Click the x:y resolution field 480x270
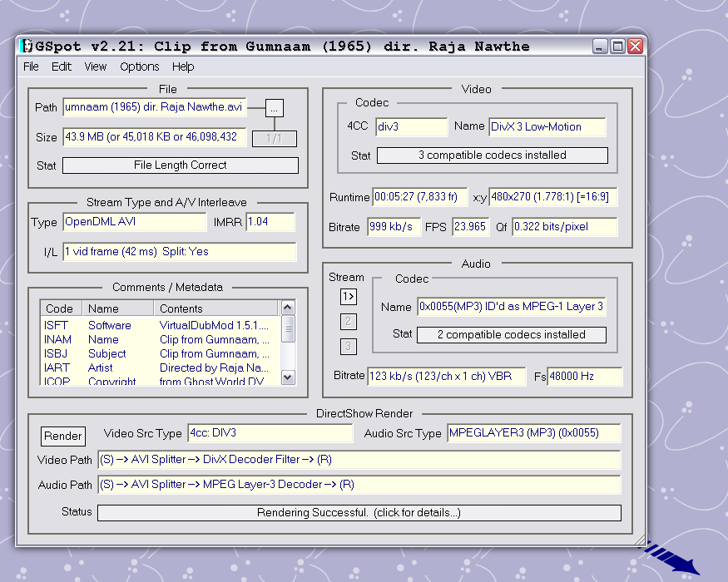728x582 pixels. point(553,197)
